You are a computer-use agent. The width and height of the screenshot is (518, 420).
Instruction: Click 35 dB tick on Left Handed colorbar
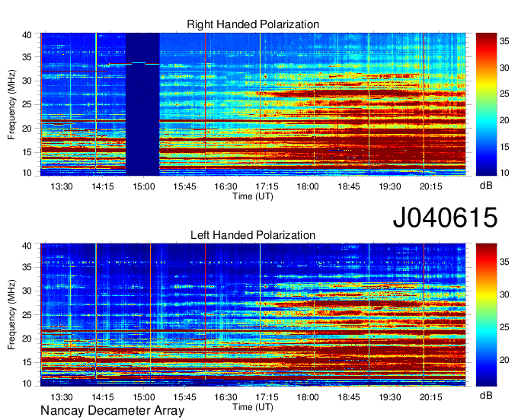(x=504, y=262)
